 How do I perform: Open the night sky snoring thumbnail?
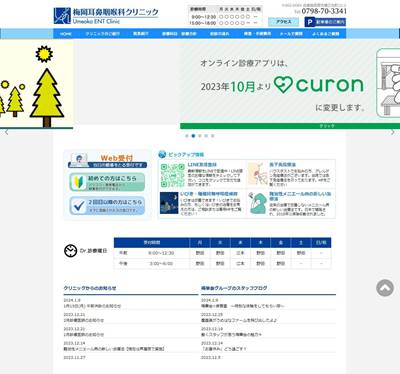click(x=169, y=203)
